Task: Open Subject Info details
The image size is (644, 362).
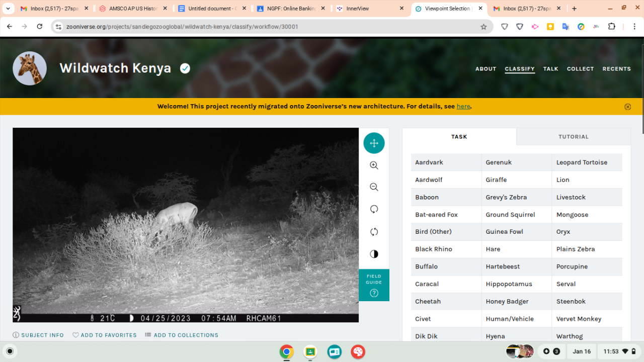Action: tap(38, 335)
